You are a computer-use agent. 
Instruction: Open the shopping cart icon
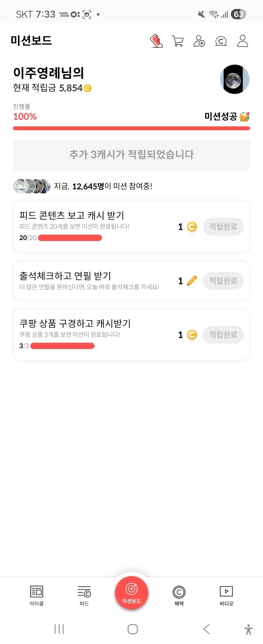tap(177, 41)
